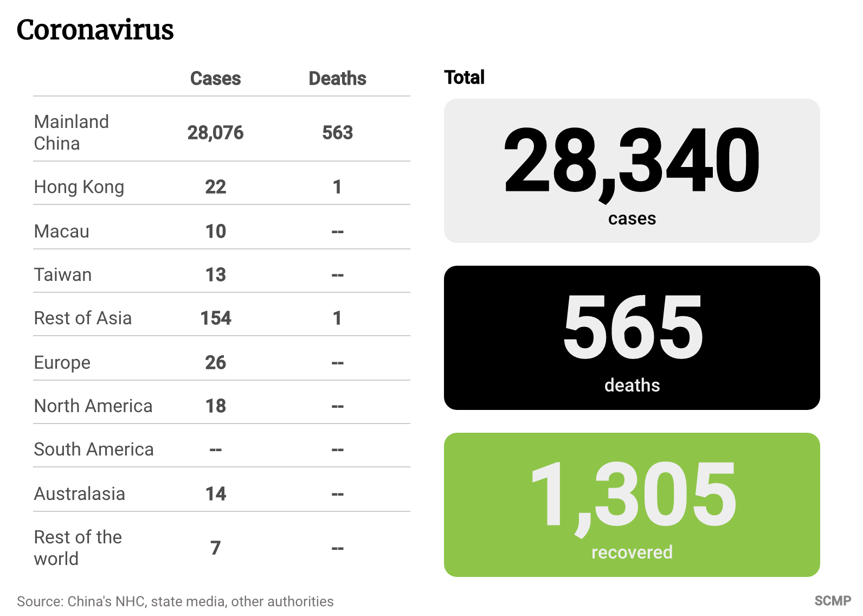This screenshot has height=616, width=863.
Task: Select the Taiwan row label
Action: (63, 275)
